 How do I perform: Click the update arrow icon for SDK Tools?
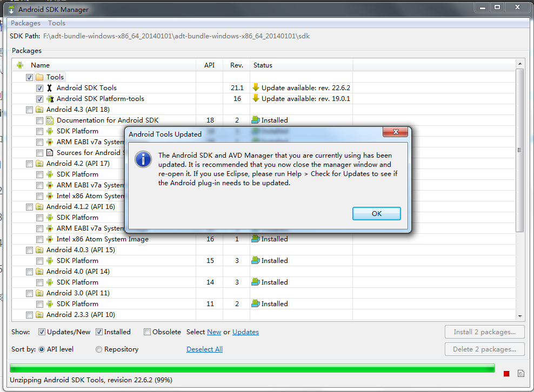[256, 88]
